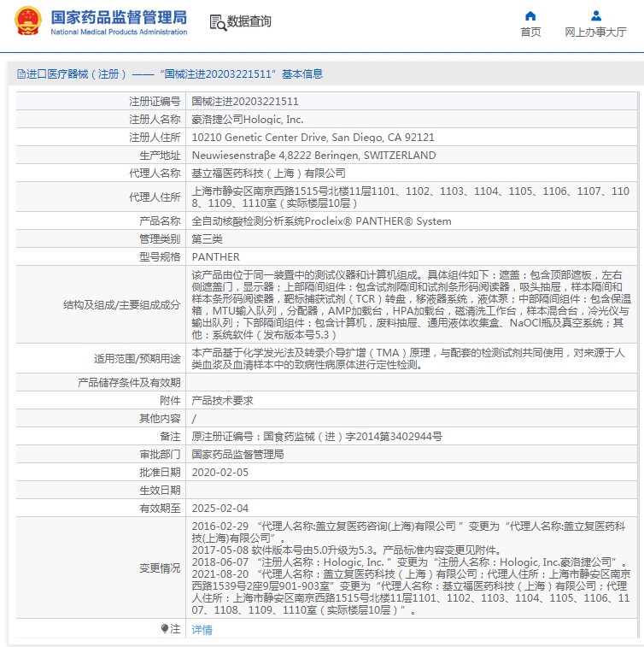The height and width of the screenshot is (647, 644).
Task: Click the online service hall user icon
Action: [596, 15]
